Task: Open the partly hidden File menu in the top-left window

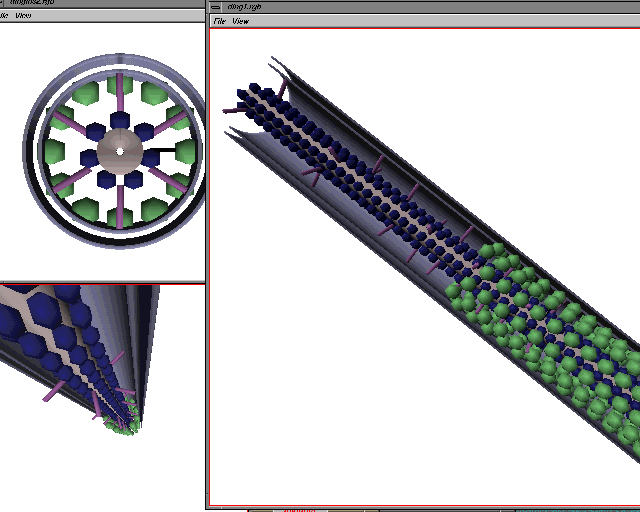Action: [3, 16]
